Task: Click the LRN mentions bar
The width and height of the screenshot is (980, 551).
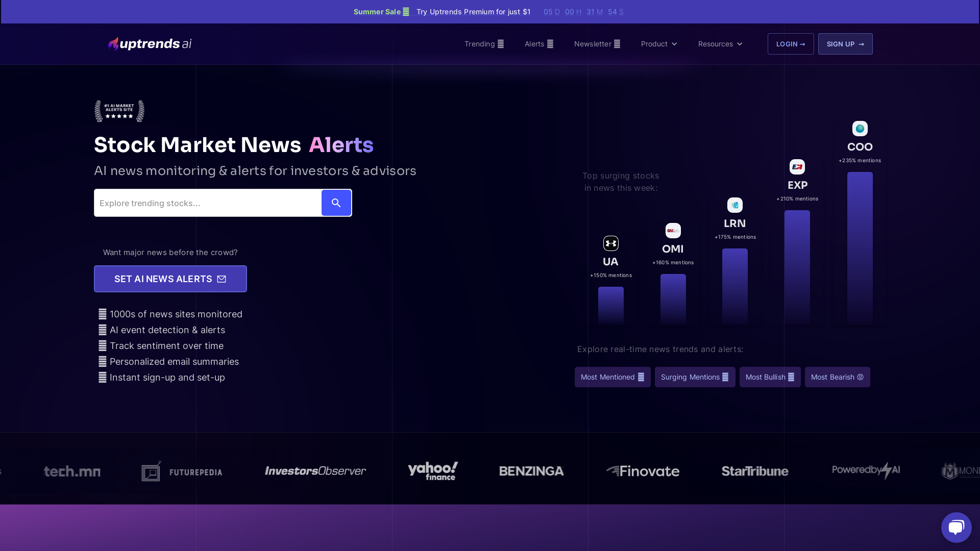Action: [x=735, y=287]
